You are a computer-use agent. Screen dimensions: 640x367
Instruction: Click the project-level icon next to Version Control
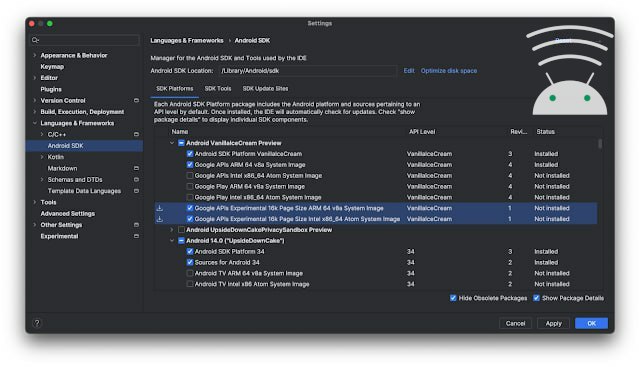(136, 100)
